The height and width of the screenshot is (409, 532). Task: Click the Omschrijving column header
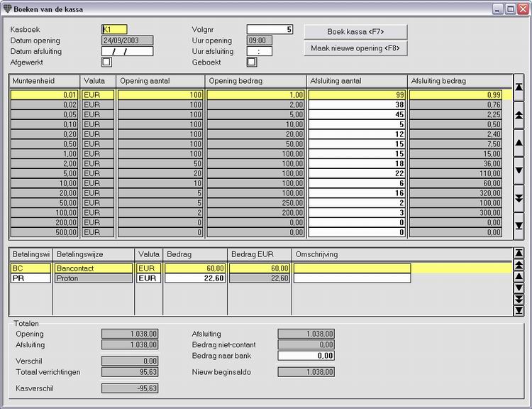[402, 254]
